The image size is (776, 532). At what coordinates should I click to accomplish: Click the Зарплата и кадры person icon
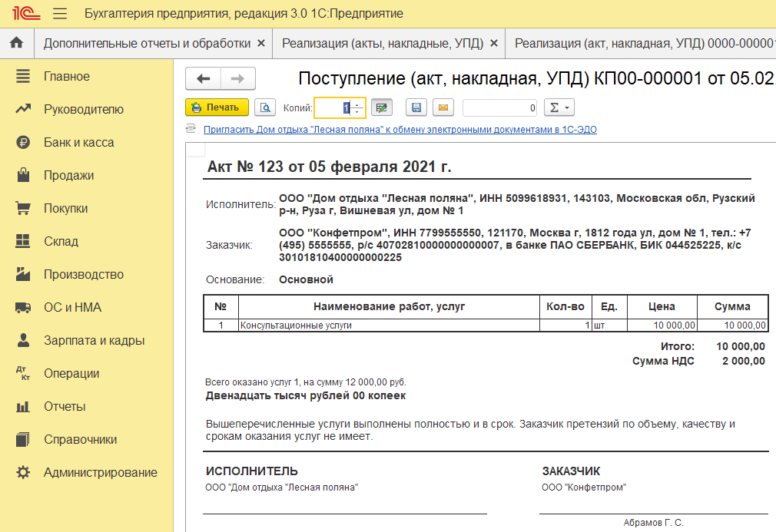coord(23,340)
